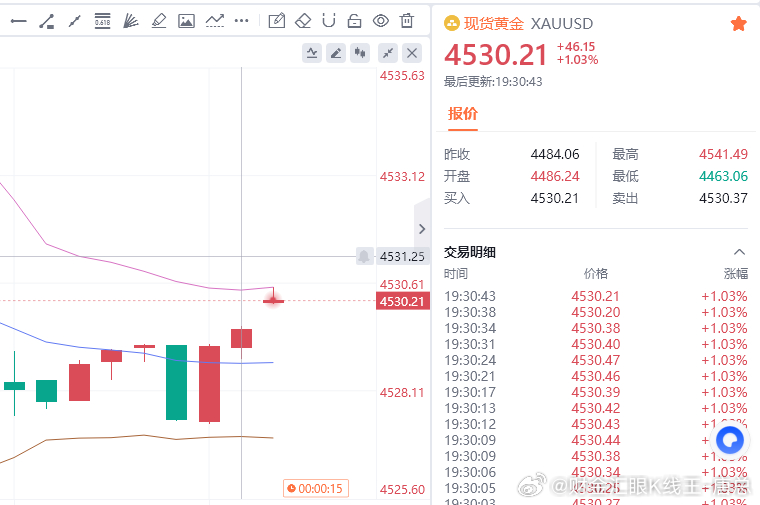Click the +46.15 price change value
The width and height of the screenshot is (760, 505).
coord(576,47)
